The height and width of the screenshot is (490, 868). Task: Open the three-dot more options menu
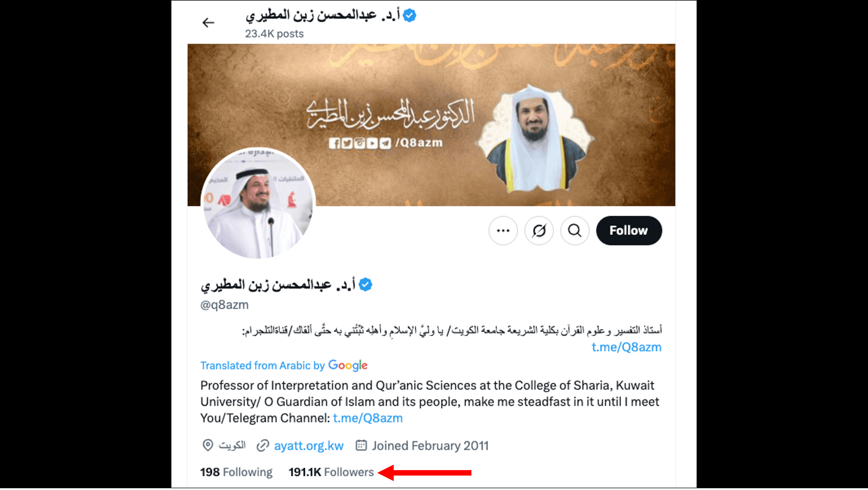click(503, 231)
